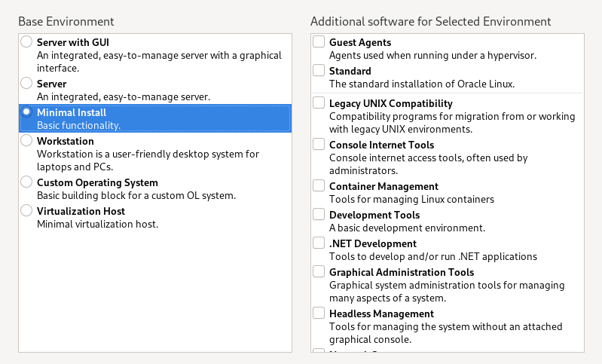
Task: Click the partially visible checkbox at list bottom
Action: [x=319, y=350]
